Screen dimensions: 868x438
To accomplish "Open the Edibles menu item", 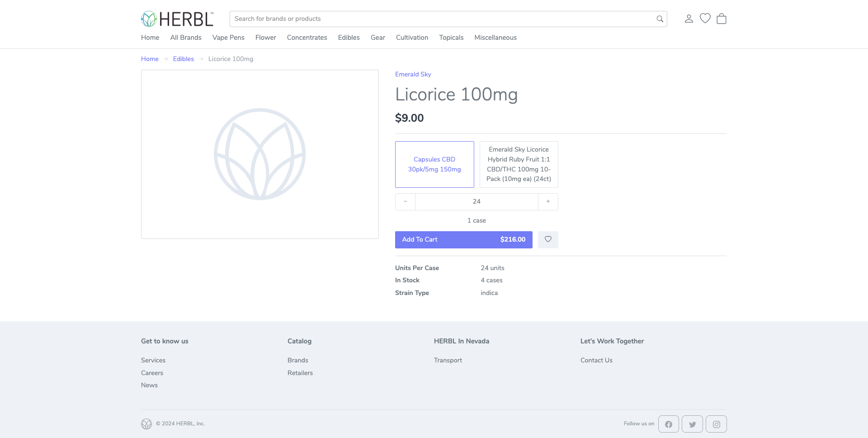I will click(x=349, y=38).
